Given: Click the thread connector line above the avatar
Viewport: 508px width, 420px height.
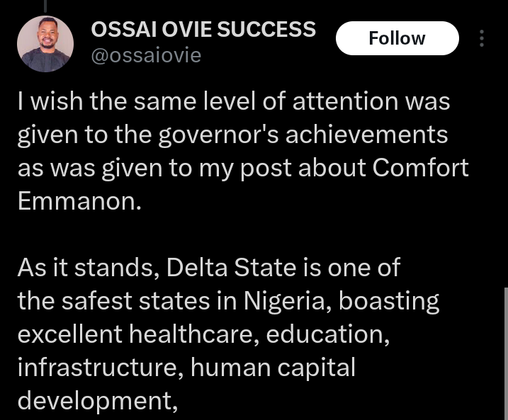Looking at the screenshot, I should (45, 4).
